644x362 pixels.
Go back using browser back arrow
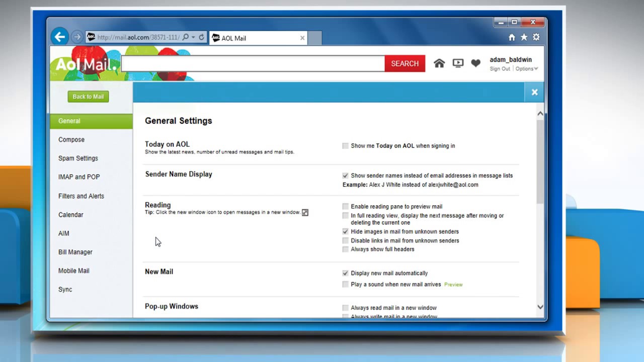coord(60,36)
